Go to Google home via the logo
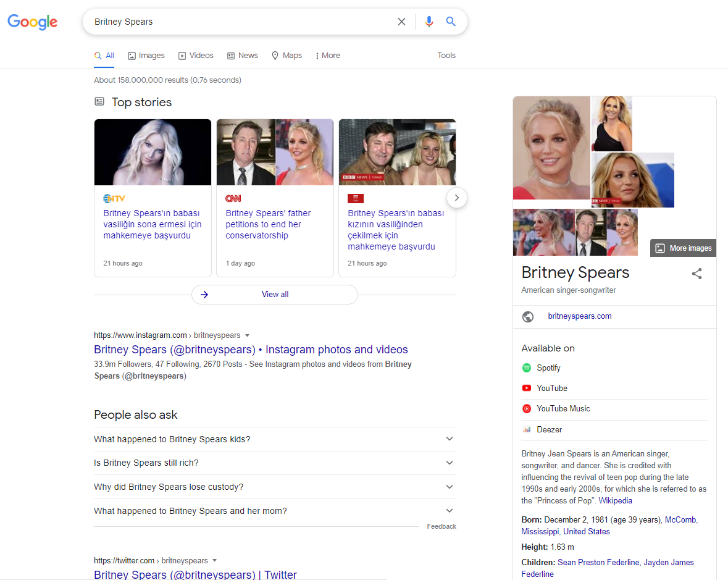The height and width of the screenshot is (580, 728). pyautogui.click(x=33, y=22)
